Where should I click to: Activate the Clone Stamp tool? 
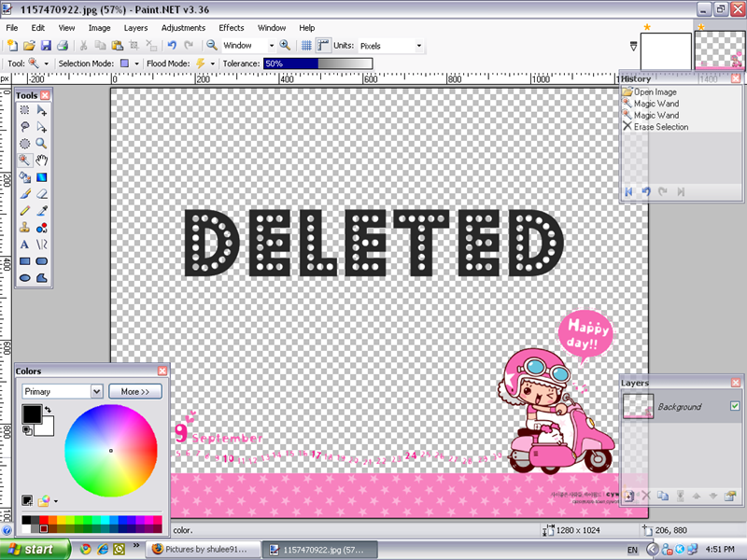coord(24,227)
